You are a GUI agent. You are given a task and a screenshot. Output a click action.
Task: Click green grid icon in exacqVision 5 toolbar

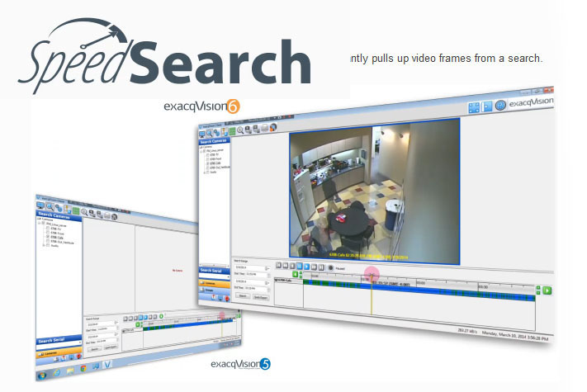pos(76,211)
